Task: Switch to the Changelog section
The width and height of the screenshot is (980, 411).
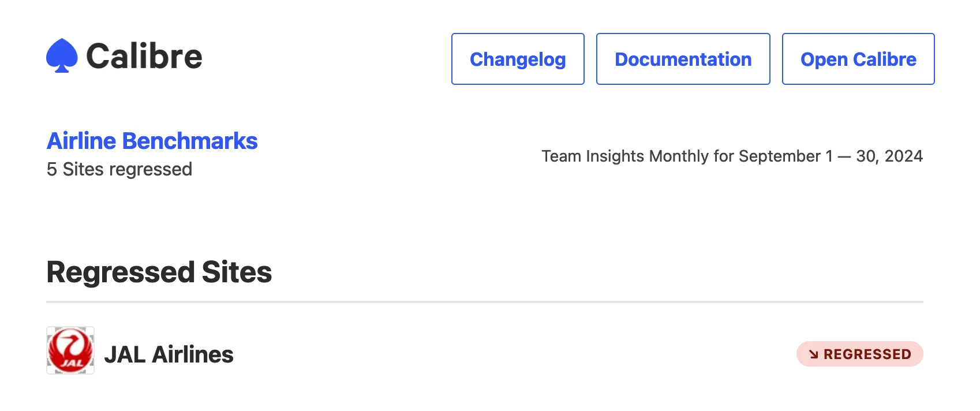Action: pos(518,59)
